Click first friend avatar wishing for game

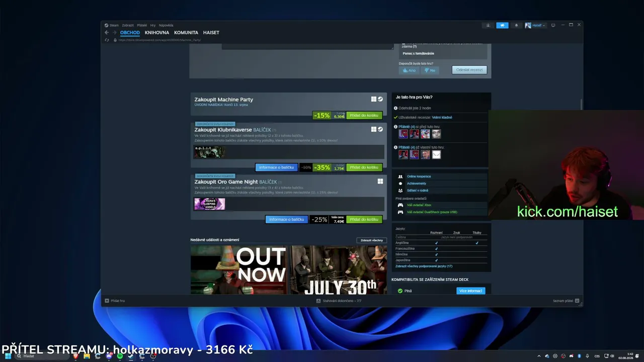click(x=403, y=134)
